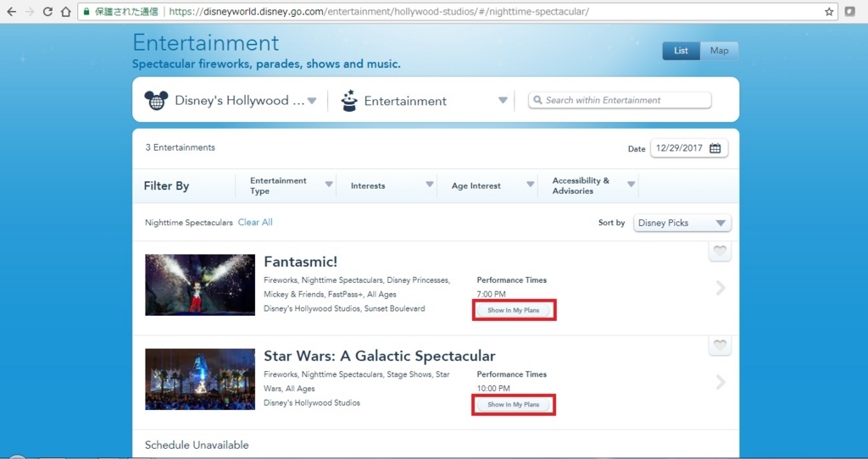Click the secure padlock icon
868x459 pixels.
point(86,12)
